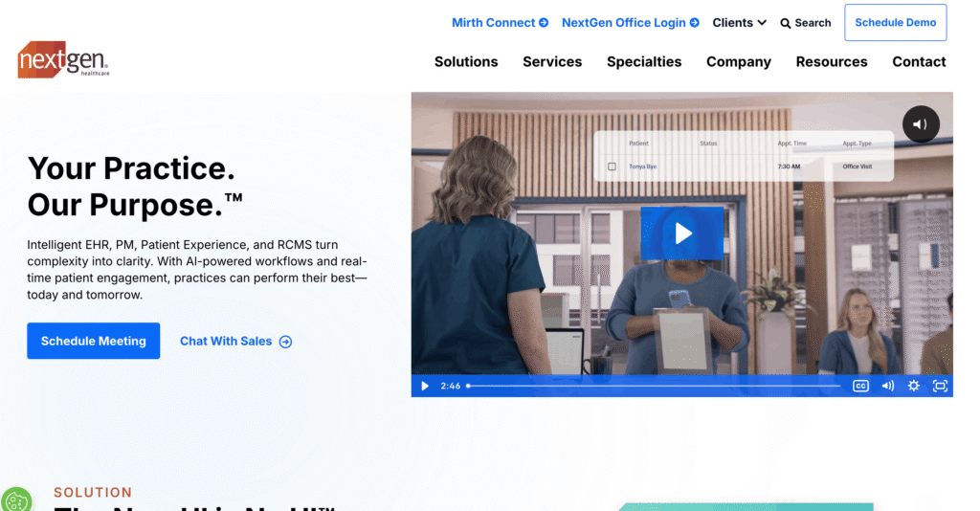Viewport: 980px width, 511px height.
Task: Unmute video using round speaker overlay button
Action: tap(921, 124)
